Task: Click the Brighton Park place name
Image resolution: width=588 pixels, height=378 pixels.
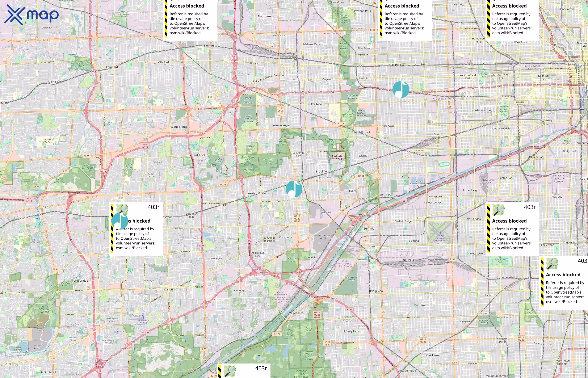Action: pos(505,178)
